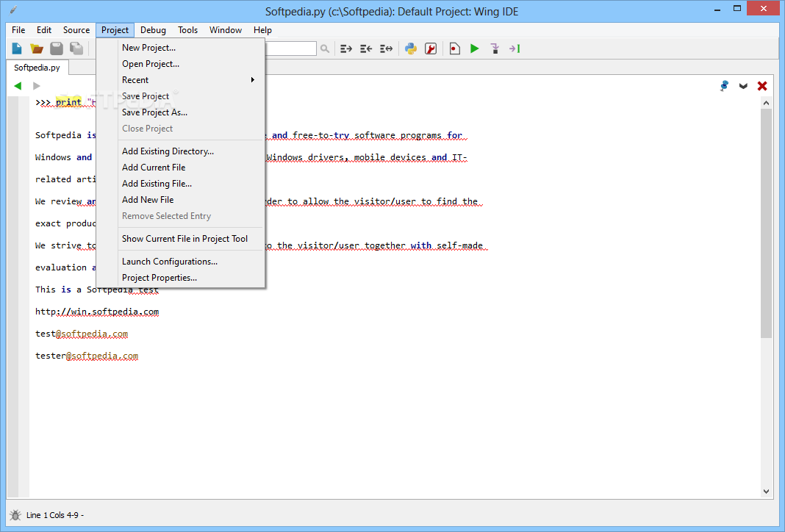This screenshot has height=532, width=785.
Task: Choose New Project... from menu
Action: click(180, 48)
